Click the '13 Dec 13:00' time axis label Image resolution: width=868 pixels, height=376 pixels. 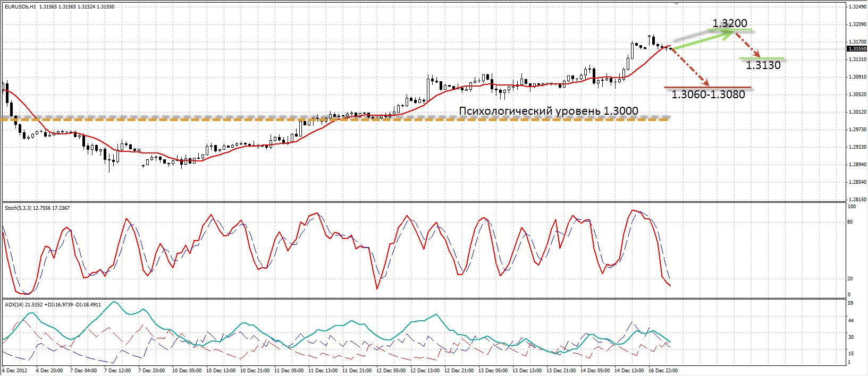point(527,371)
